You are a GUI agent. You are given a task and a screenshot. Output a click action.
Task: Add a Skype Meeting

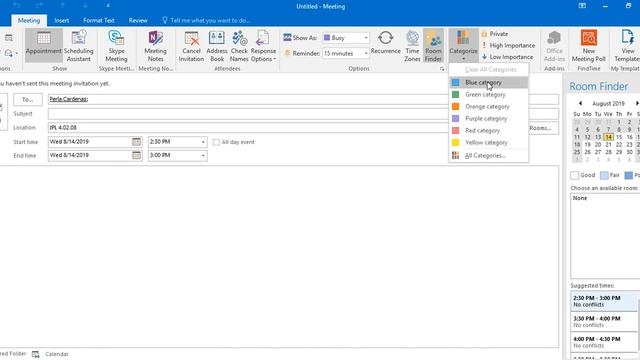[x=116, y=46]
